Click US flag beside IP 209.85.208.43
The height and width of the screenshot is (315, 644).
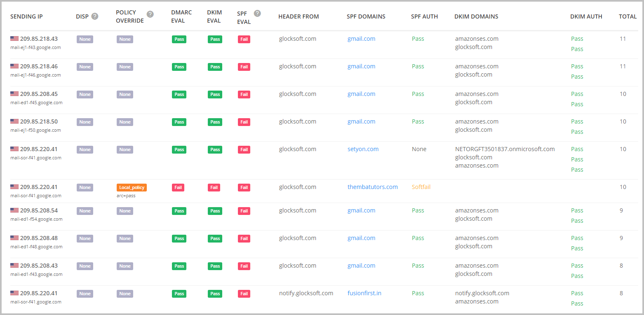(x=14, y=266)
